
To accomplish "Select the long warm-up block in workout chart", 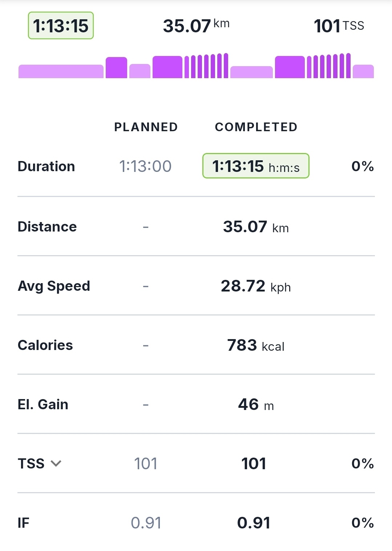I will point(61,71).
